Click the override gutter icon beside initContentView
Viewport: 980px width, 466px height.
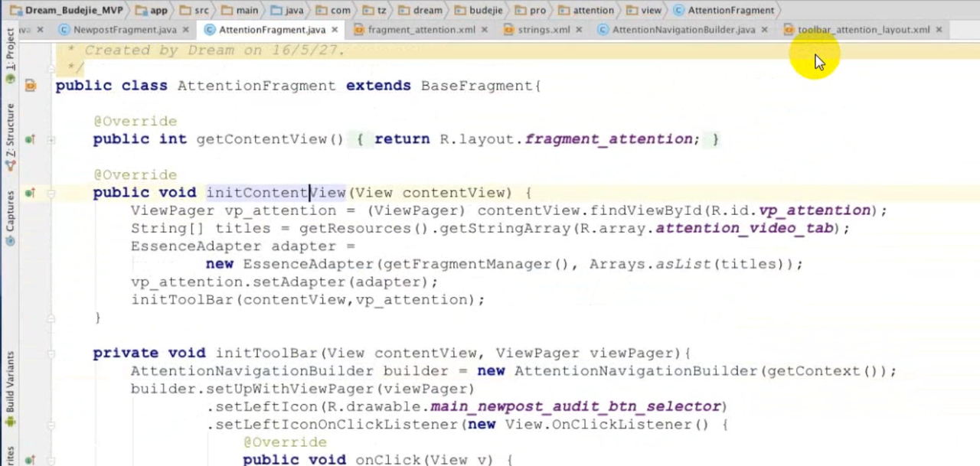pyautogui.click(x=29, y=193)
